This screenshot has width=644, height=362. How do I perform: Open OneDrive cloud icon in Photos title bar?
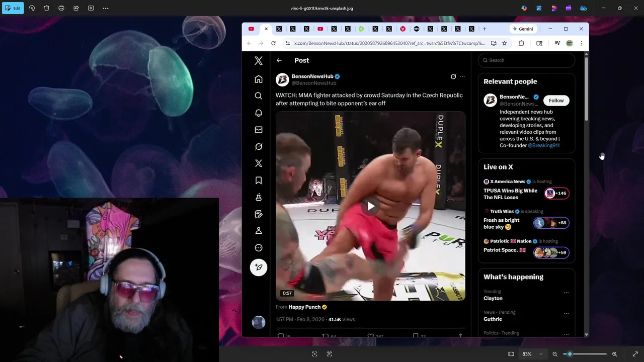coord(584,8)
